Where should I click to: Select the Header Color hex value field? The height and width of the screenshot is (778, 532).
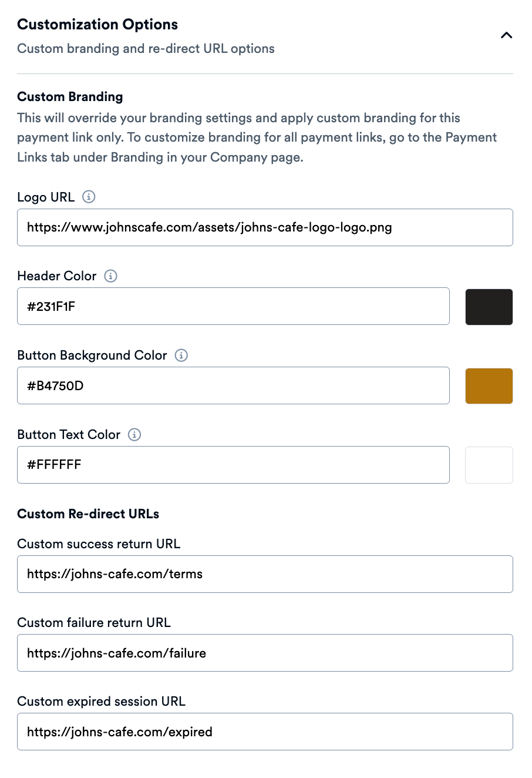coord(233,306)
